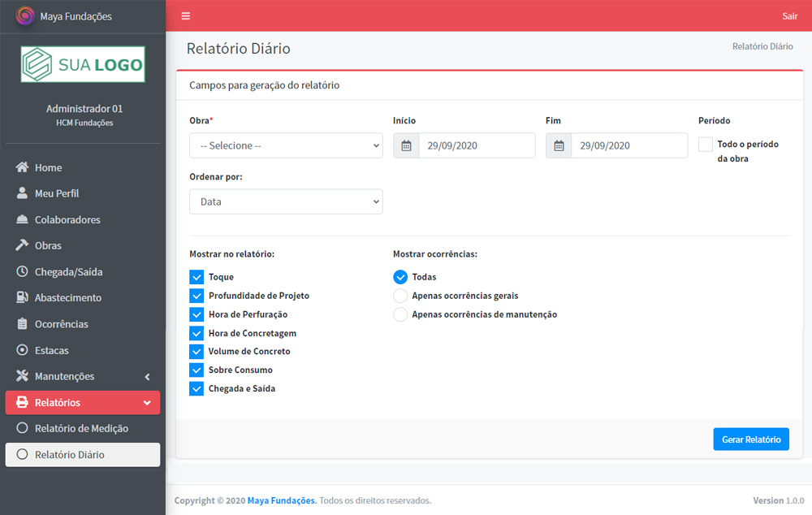Click the Administrador 01 user name

coord(84,109)
